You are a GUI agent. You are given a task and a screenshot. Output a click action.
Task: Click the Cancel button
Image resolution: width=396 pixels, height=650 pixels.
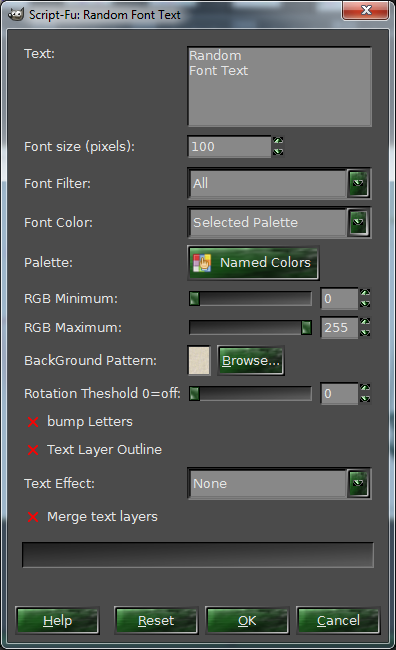click(x=338, y=621)
